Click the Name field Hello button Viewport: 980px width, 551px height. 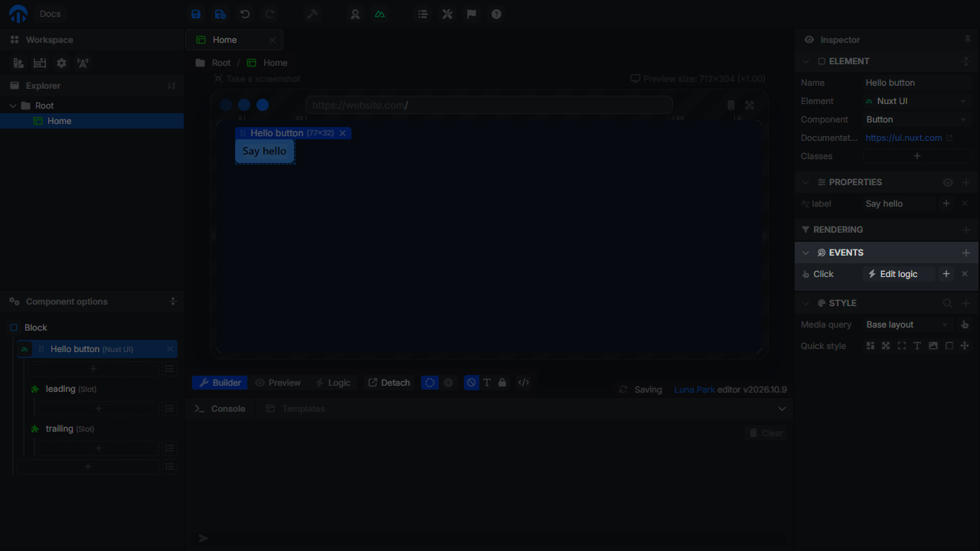916,83
